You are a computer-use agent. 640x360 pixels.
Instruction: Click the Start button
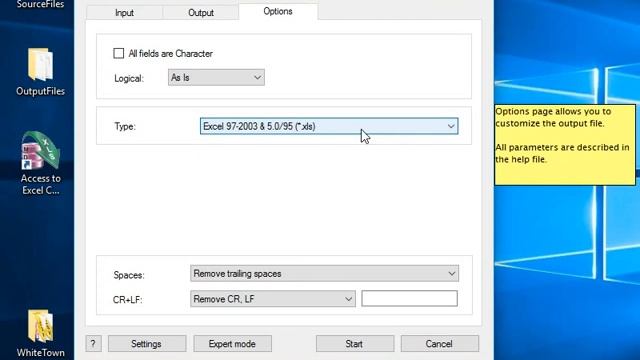tap(355, 344)
